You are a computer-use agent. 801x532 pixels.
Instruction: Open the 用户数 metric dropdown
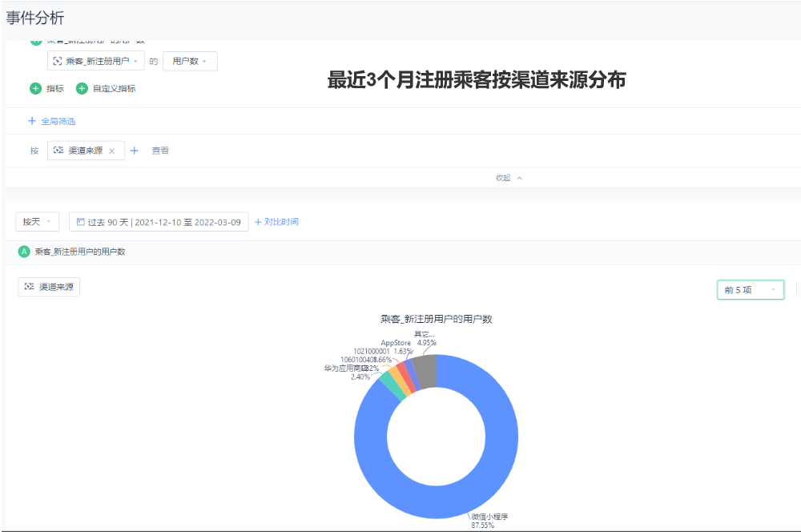190,61
